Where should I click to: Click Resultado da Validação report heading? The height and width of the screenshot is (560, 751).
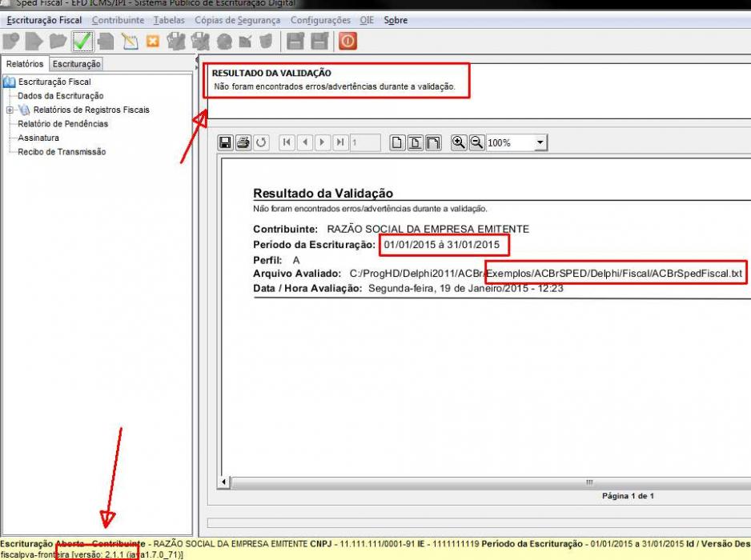[323, 194]
